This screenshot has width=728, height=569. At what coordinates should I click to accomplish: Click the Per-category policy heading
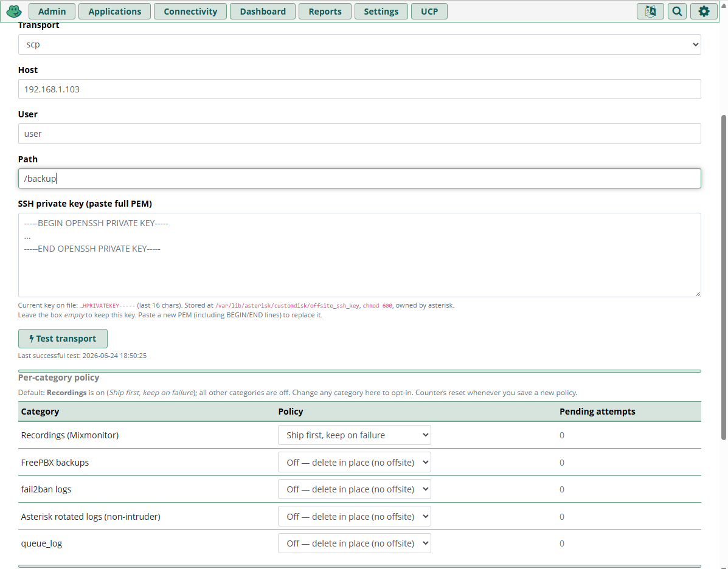(58, 378)
